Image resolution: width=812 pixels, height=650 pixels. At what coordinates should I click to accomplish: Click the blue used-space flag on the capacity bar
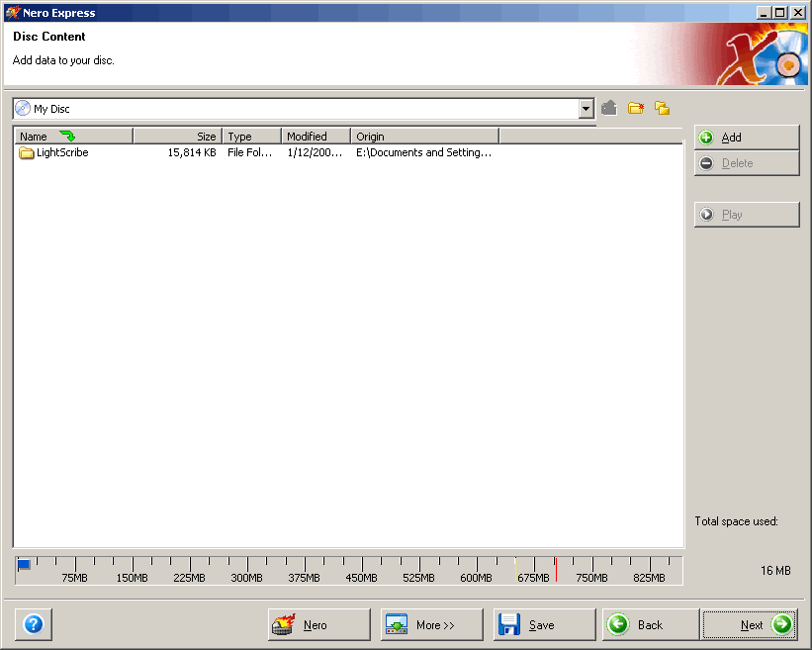(24, 565)
